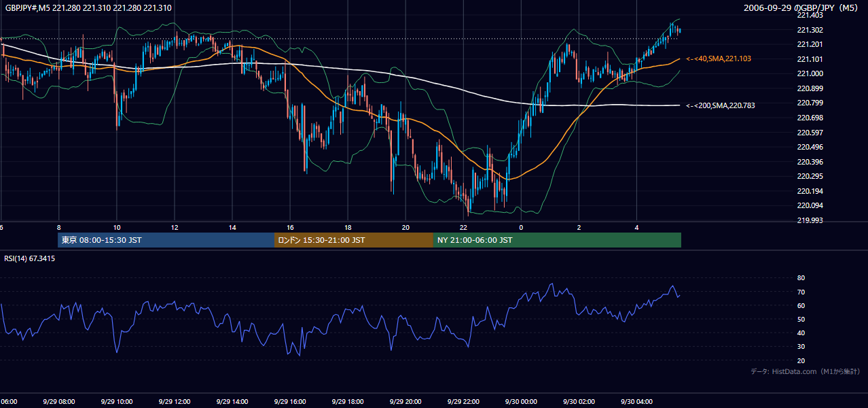Click the 9/30 04:00 date label
868x408 pixels.
tap(636, 402)
